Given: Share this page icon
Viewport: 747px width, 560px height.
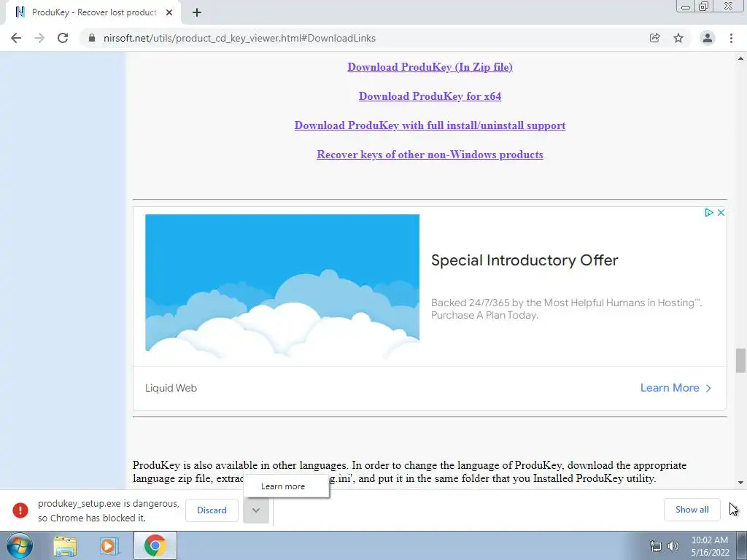Looking at the screenshot, I should [654, 38].
